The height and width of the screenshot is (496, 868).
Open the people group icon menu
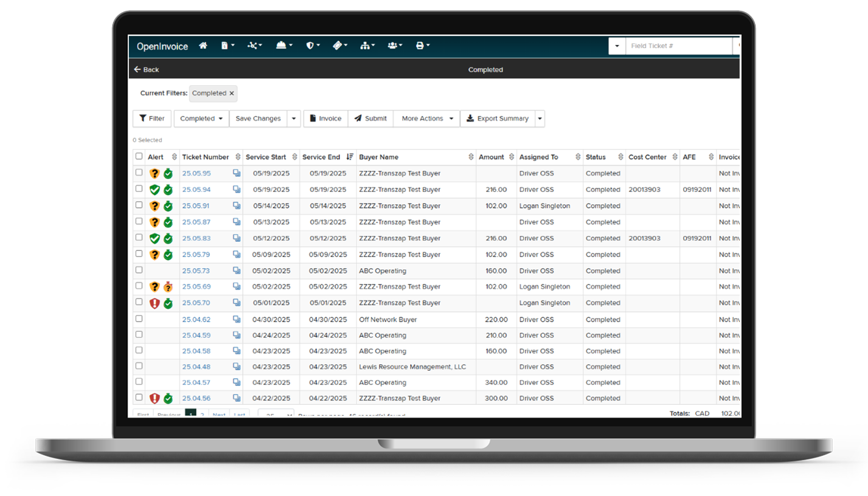(395, 46)
